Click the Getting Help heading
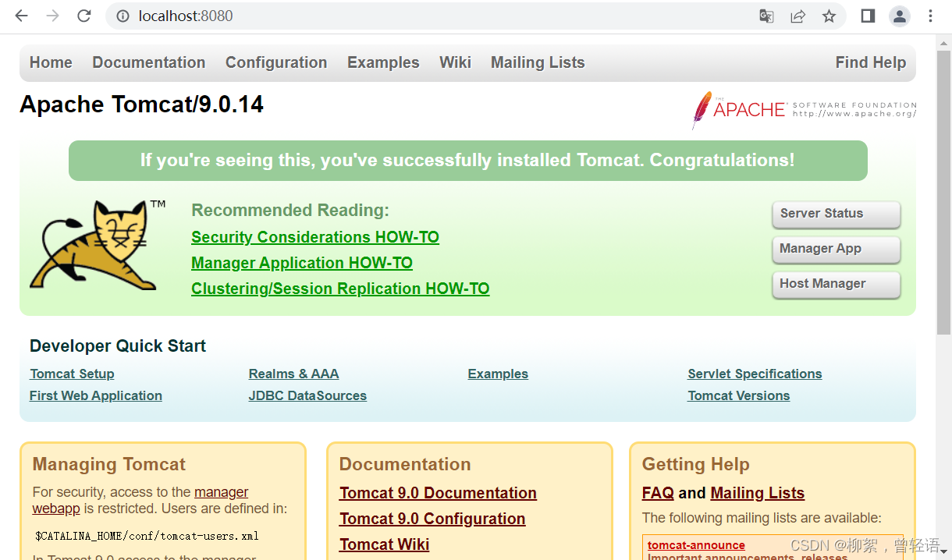Image resolution: width=952 pixels, height=560 pixels. [x=695, y=465]
